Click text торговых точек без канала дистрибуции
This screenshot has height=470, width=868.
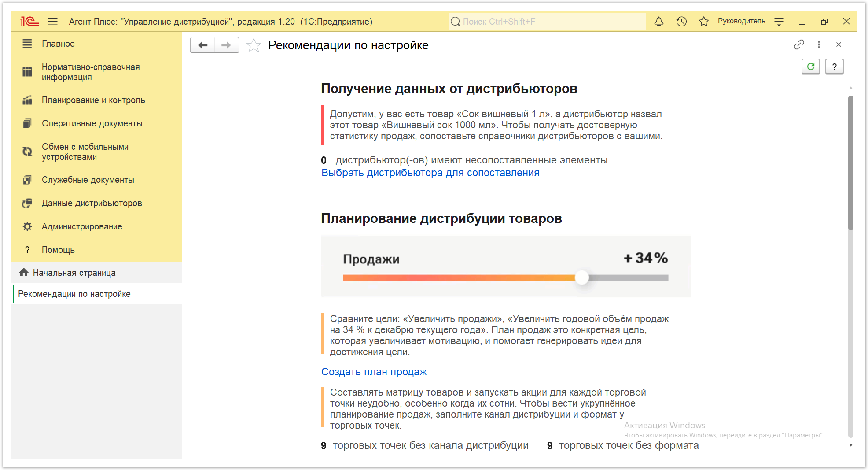coord(430,445)
